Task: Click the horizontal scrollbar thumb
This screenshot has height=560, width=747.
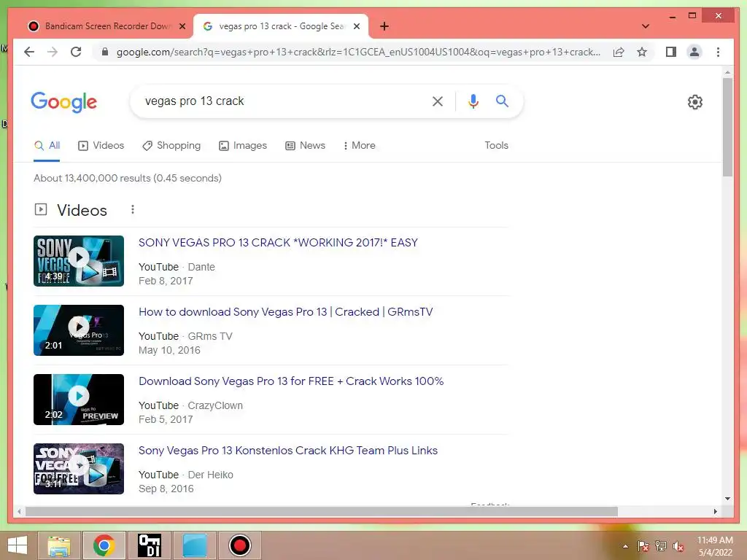Action: pos(322,511)
